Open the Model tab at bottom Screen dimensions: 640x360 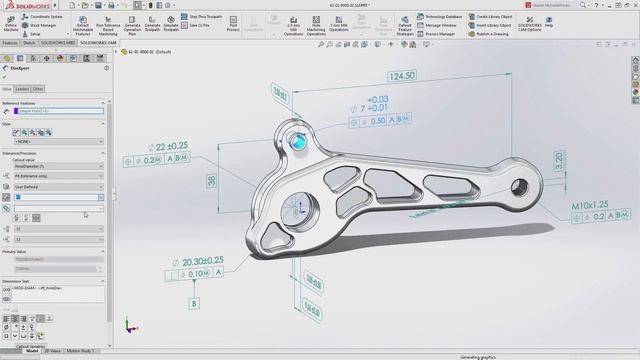click(x=32, y=351)
